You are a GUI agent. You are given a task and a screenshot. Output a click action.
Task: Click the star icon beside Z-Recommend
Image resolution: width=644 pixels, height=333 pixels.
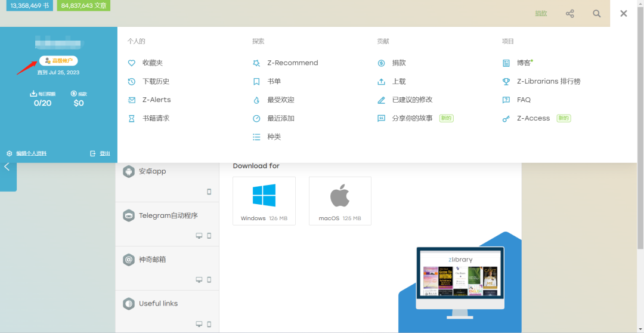(256, 63)
